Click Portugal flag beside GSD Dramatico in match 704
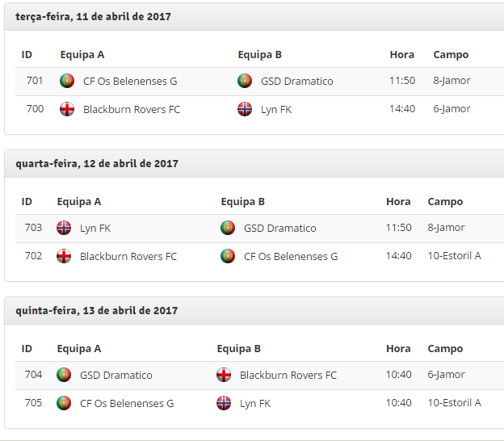The height and width of the screenshot is (441, 504). point(64,375)
